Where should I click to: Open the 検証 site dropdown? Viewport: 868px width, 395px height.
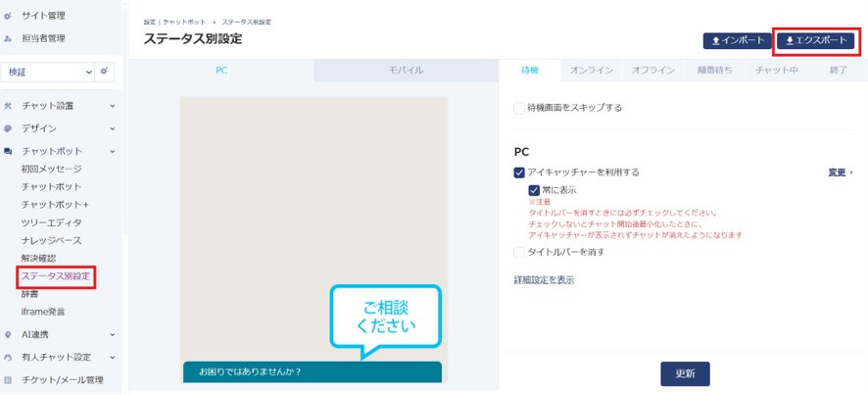click(x=48, y=72)
